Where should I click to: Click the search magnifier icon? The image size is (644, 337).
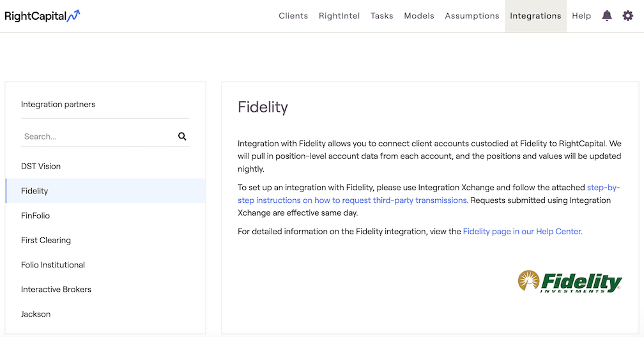[182, 137]
